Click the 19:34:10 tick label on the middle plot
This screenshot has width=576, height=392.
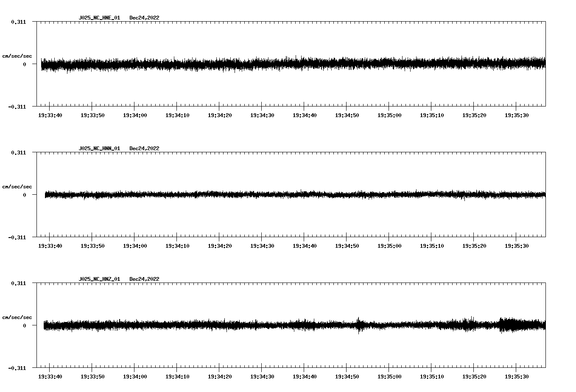tap(178, 245)
